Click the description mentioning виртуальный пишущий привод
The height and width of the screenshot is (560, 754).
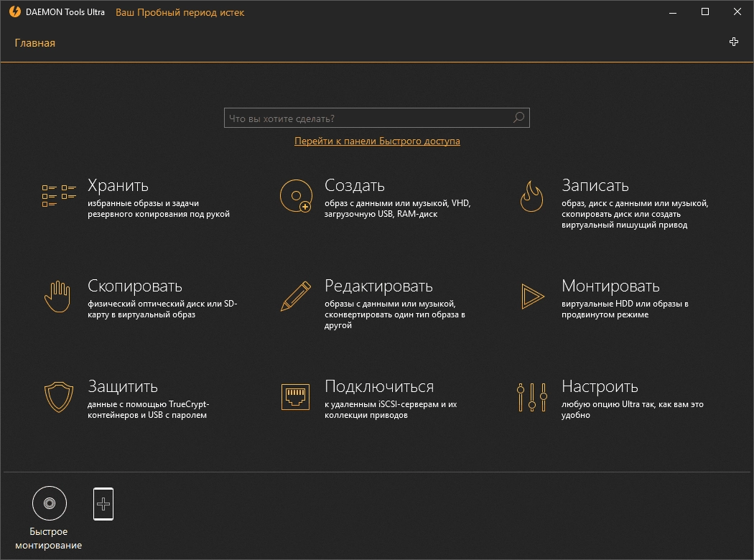coord(635,214)
